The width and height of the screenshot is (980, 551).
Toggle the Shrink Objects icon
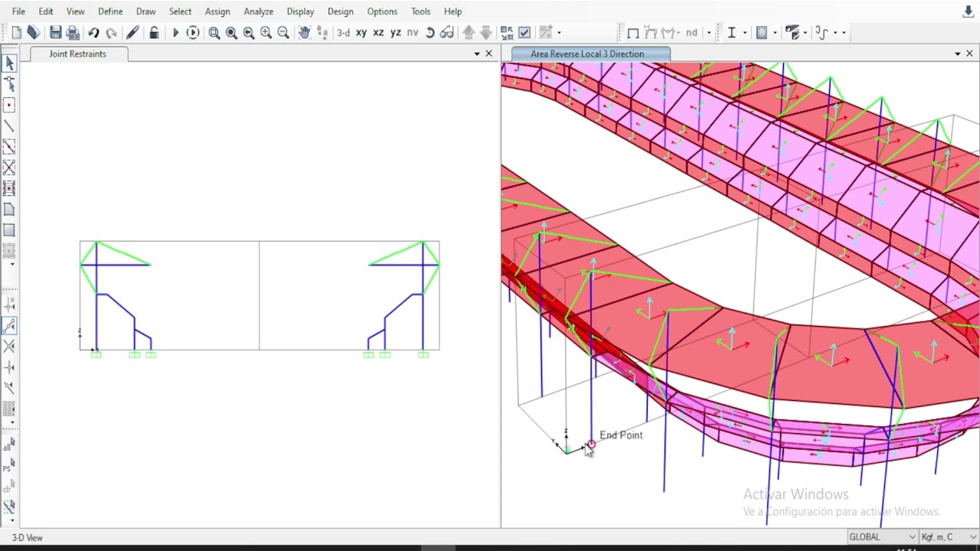(x=507, y=32)
